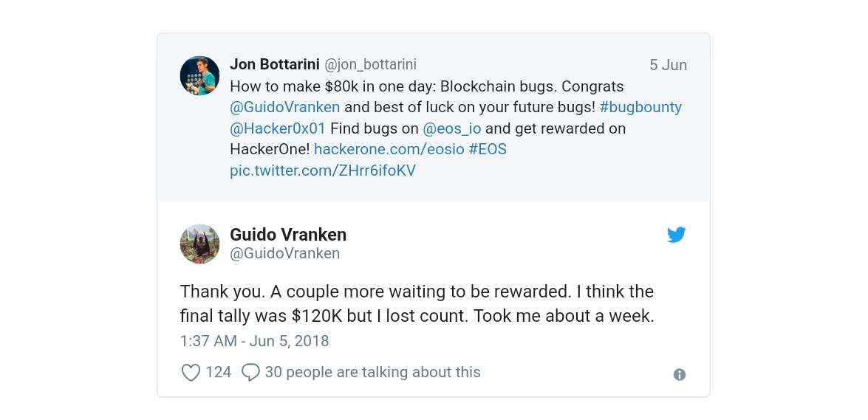Click the #EOS hashtag
Screen dimensions: 868x420
(488, 149)
